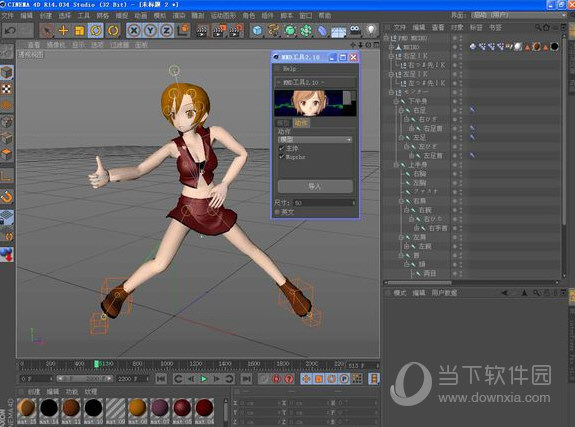Collapse the 右足 joint node
Viewport: 575px width, 427px height.
(x=401, y=110)
